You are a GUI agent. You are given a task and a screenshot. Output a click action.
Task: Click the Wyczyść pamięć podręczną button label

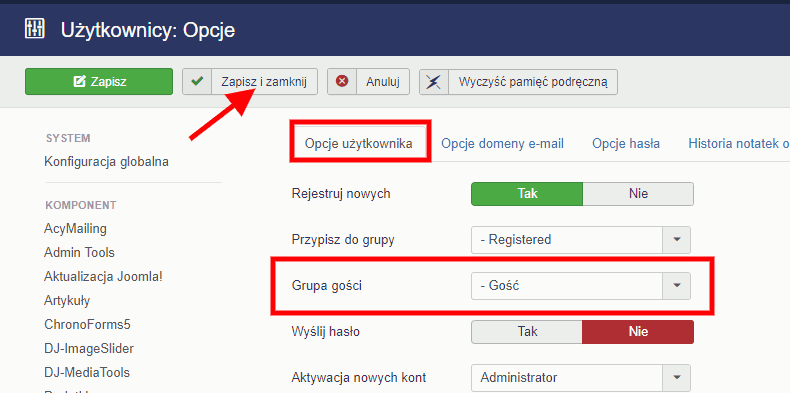click(x=533, y=82)
